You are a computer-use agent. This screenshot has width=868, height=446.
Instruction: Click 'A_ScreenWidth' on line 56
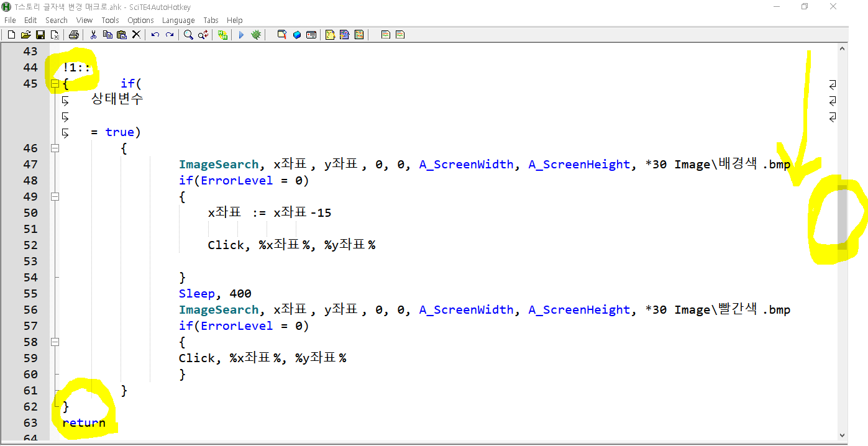[x=467, y=309]
